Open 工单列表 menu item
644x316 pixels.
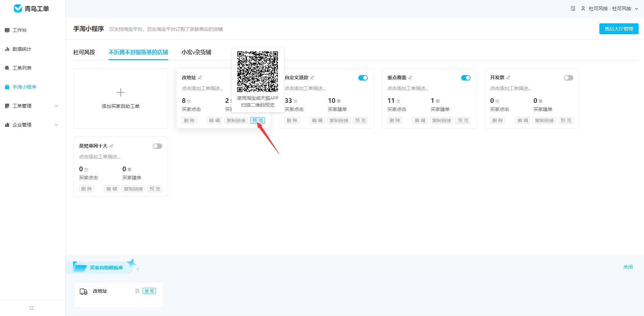click(22, 68)
